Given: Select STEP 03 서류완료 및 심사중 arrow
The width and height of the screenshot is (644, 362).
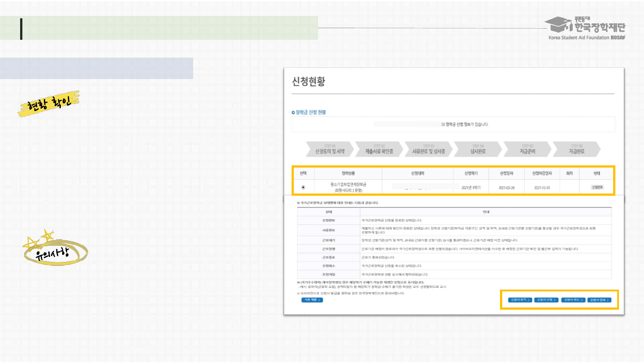Looking at the screenshot, I should point(428,149).
